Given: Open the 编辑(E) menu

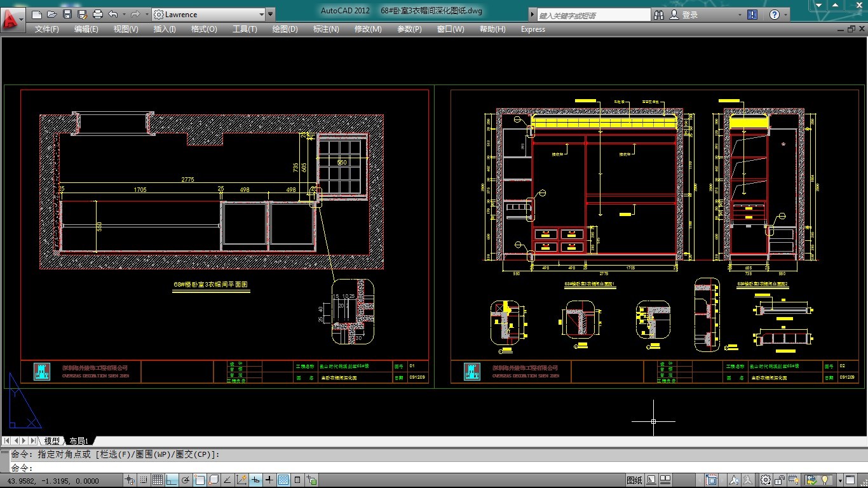Looking at the screenshot, I should pos(86,29).
